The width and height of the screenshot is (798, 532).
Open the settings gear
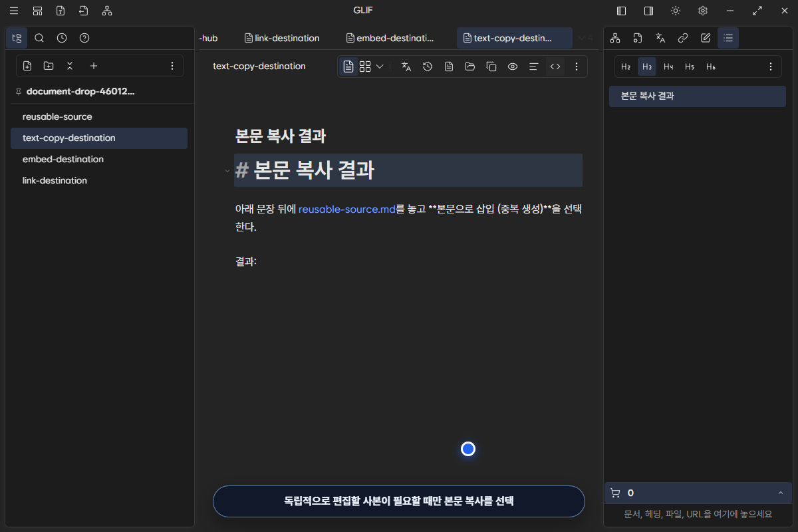[x=703, y=11]
